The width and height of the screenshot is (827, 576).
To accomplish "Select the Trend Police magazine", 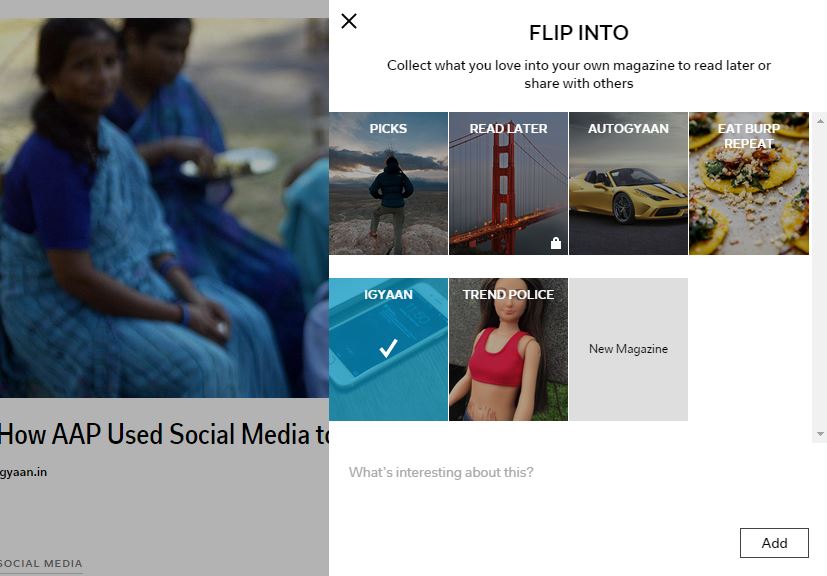I will [x=508, y=349].
